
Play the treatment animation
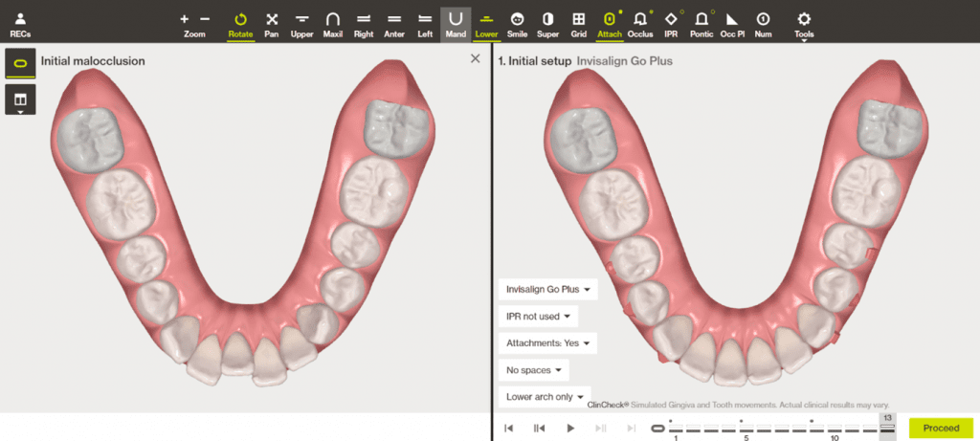pos(570,428)
